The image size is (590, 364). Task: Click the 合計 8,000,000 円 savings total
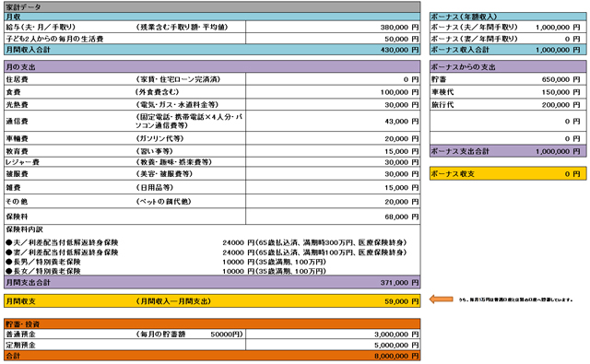pyautogui.click(x=396, y=356)
